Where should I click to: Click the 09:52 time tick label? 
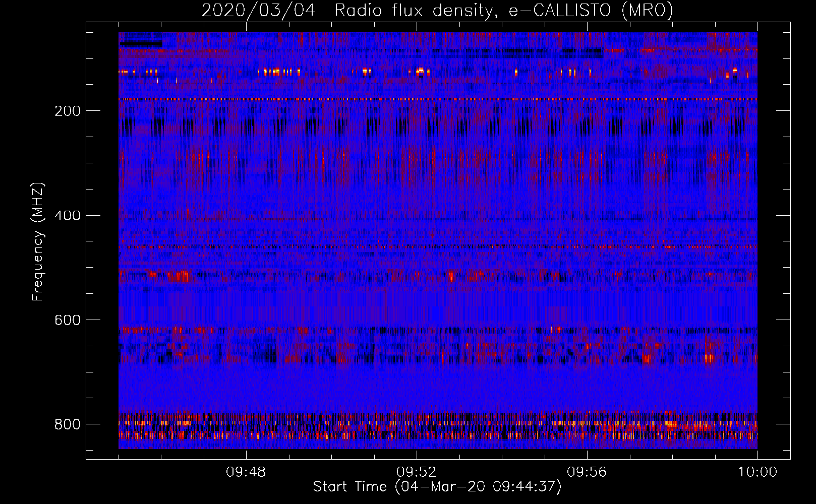click(x=416, y=472)
